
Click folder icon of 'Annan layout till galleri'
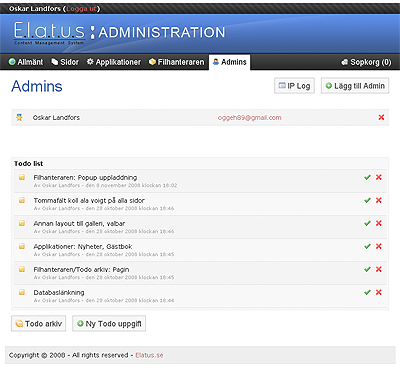coord(22,223)
